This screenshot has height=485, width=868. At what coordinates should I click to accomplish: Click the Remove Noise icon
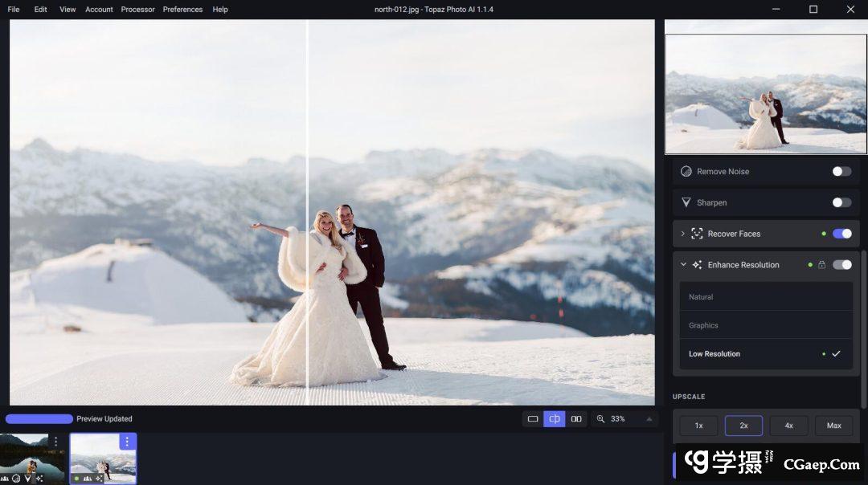pyautogui.click(x=686, y=171)
